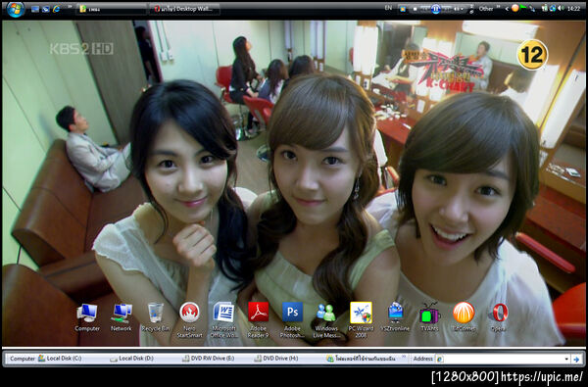The height and width of the screenshot is (387, 588).
Task: Show hidden tray icons arrow
Action: [507, 9]
